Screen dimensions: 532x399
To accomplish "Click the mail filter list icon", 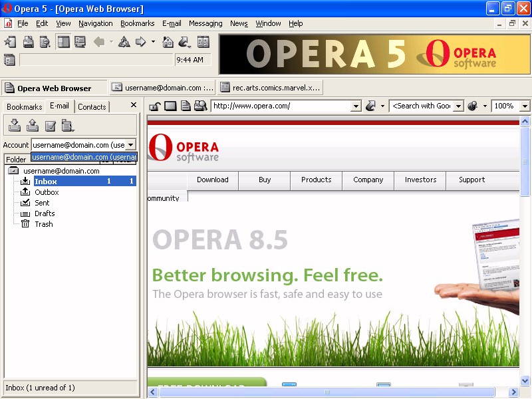I will (68, 126).
